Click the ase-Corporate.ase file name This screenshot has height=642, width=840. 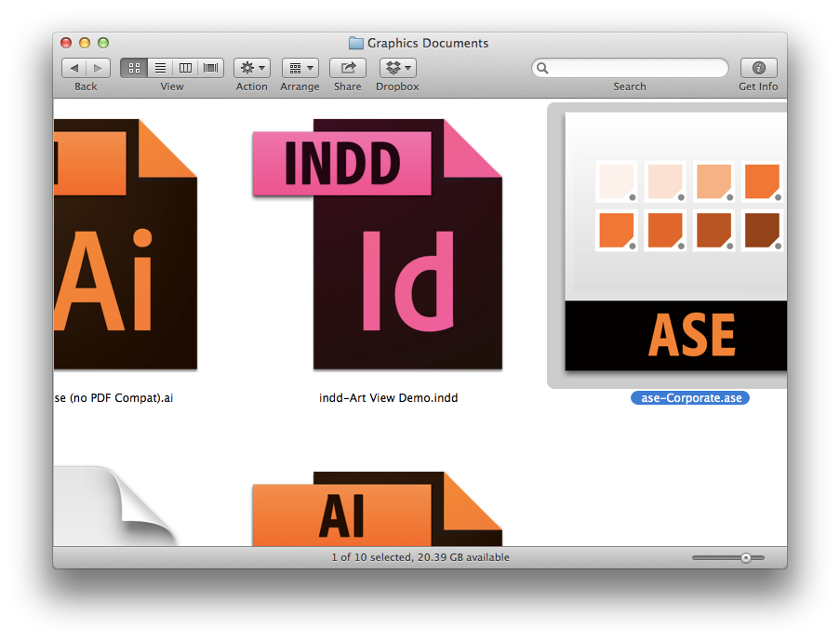pyautogui.click(x=690, y=398)
